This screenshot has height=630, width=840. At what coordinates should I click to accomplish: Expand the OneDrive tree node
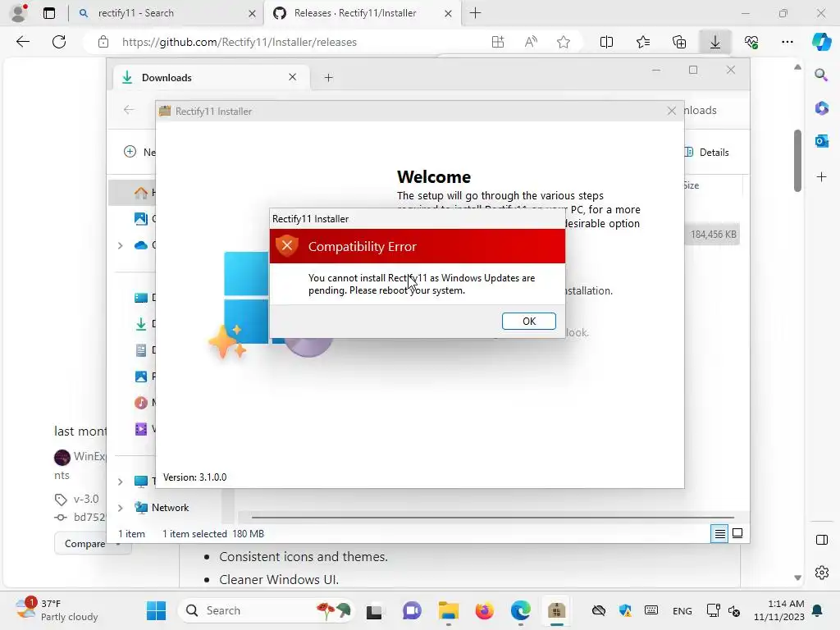pyautogui.click(x=120, y=245)
